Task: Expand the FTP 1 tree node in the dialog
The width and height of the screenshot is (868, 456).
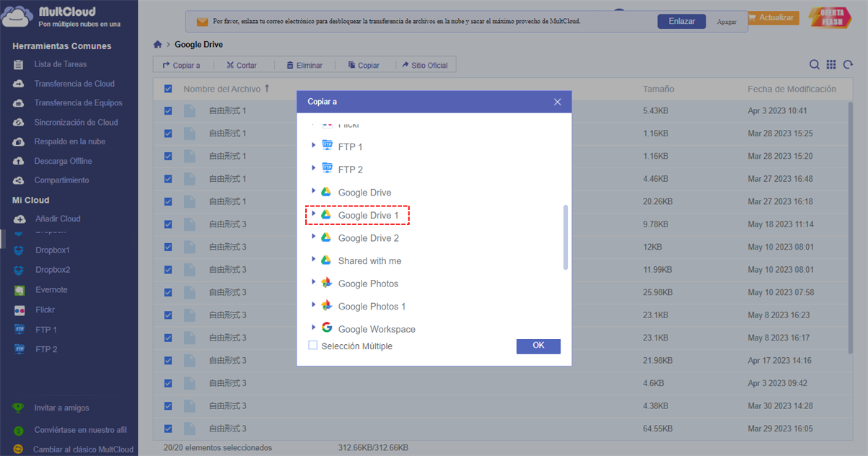Action: [x=314, y=145]
